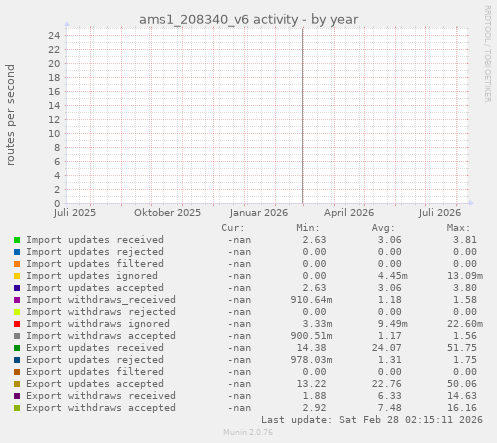497x443 pixels.
Task: Select the 'Import updates received' legend label
Action: click(x=95, y=240)
